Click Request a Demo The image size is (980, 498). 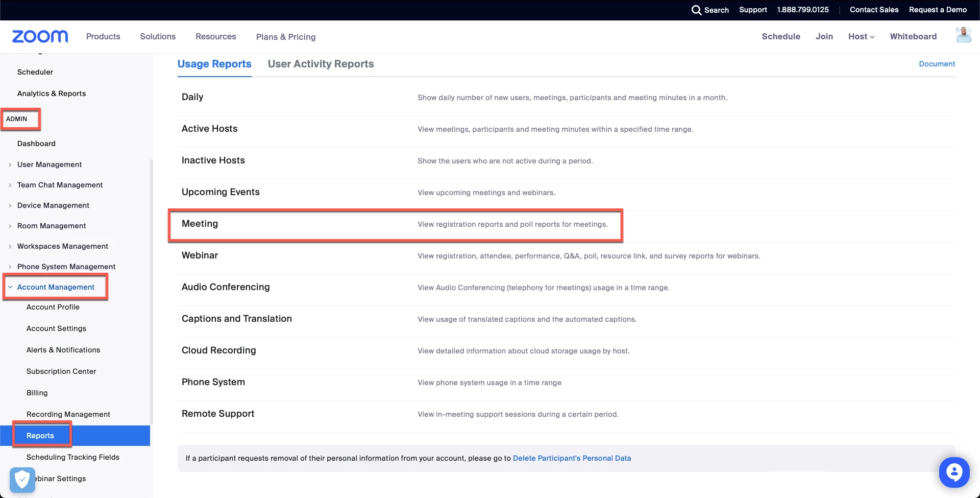(x=938, y=10)
